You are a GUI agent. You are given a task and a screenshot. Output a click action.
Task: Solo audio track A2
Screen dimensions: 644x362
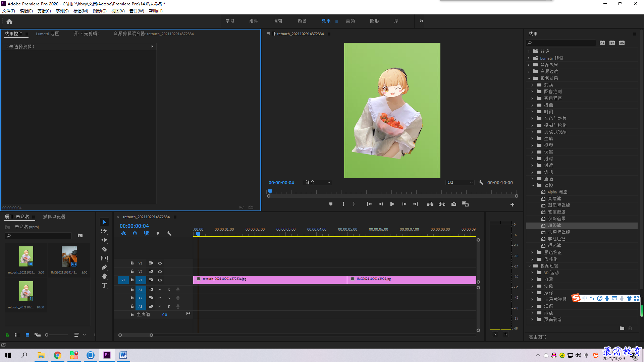tap(169, 298)
